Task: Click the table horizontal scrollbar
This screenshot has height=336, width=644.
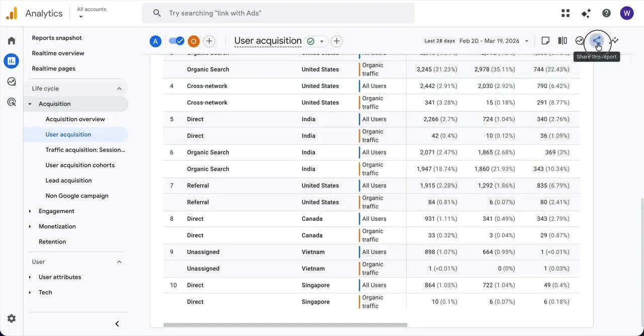Action: (285, 325)
